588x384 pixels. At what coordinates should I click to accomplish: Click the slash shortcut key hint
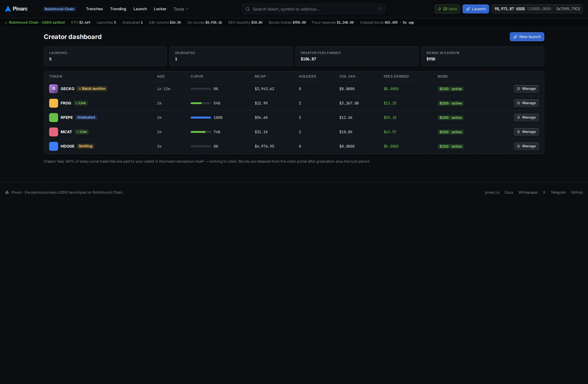[380, 9]
